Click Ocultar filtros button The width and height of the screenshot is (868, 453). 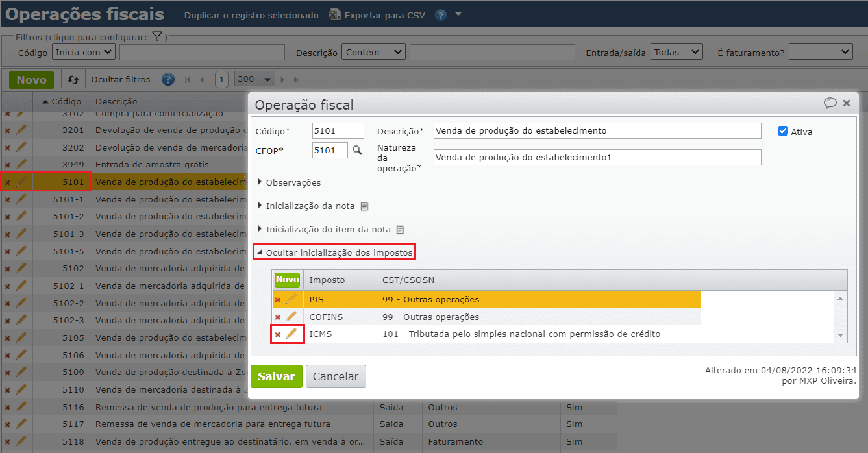[x=121, y=80]
